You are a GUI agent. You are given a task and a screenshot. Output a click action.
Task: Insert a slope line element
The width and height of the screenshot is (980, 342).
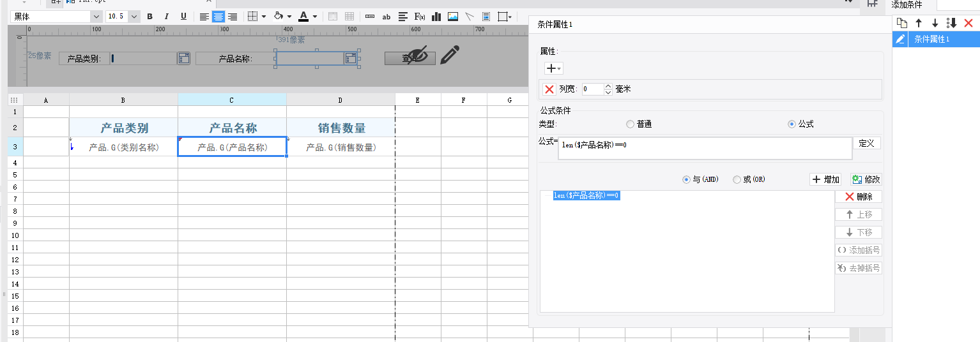470,17
